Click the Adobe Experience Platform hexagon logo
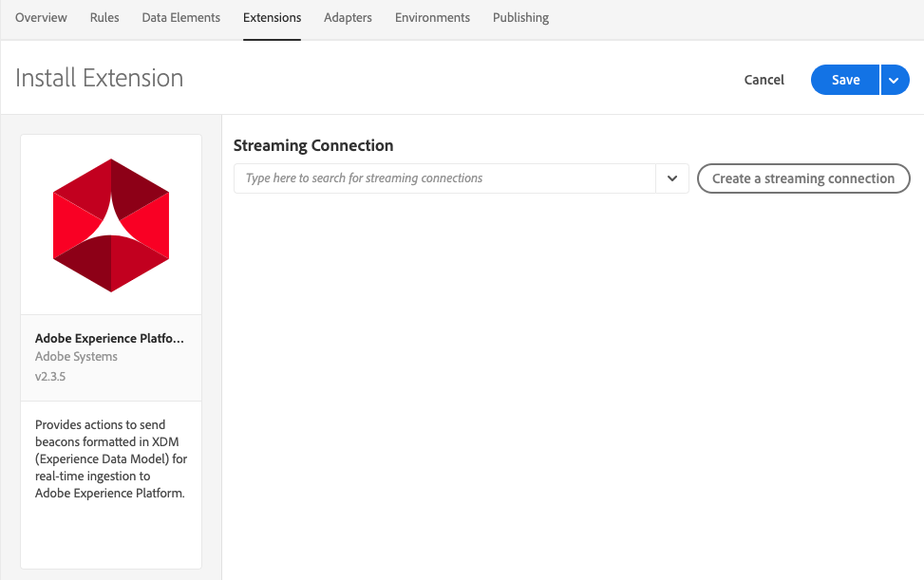 point(111,225)
